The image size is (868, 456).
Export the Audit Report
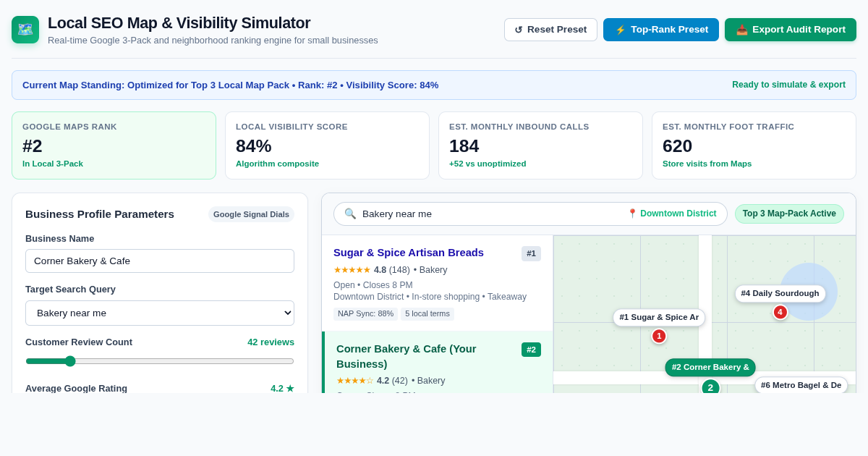click(791, 30)
